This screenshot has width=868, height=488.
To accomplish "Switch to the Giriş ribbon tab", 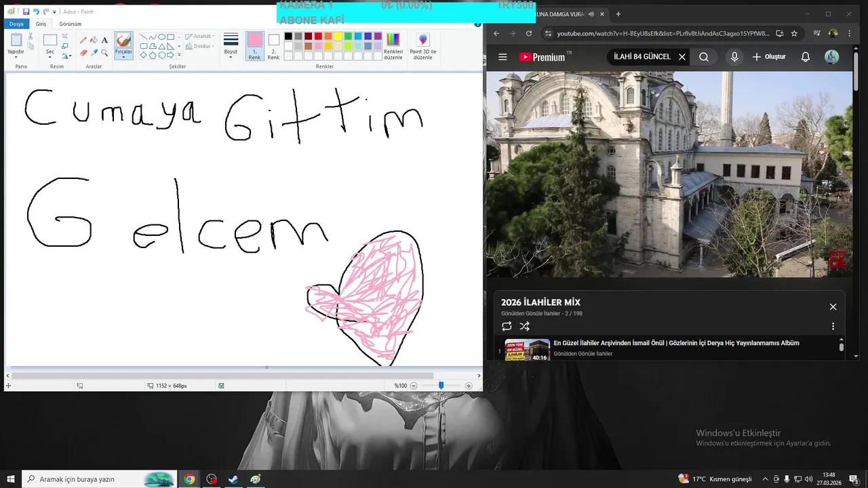I will point(41,24).
